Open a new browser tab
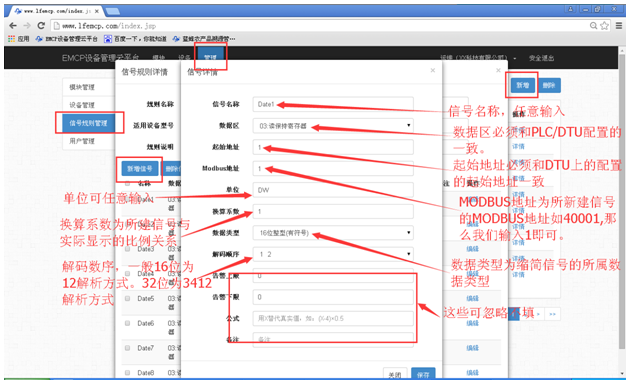 tap(113, 11)
